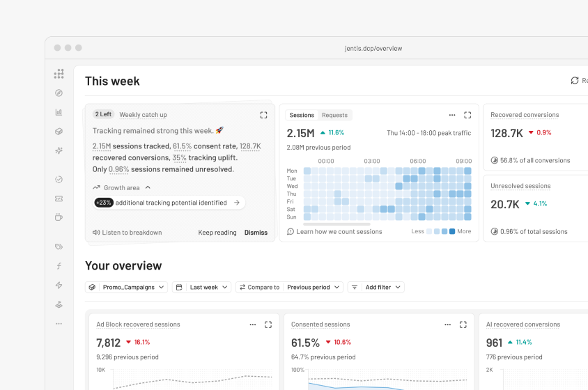Click 'Thu 14:00 - 18:00 peak traffic' text

coord(428,133)
